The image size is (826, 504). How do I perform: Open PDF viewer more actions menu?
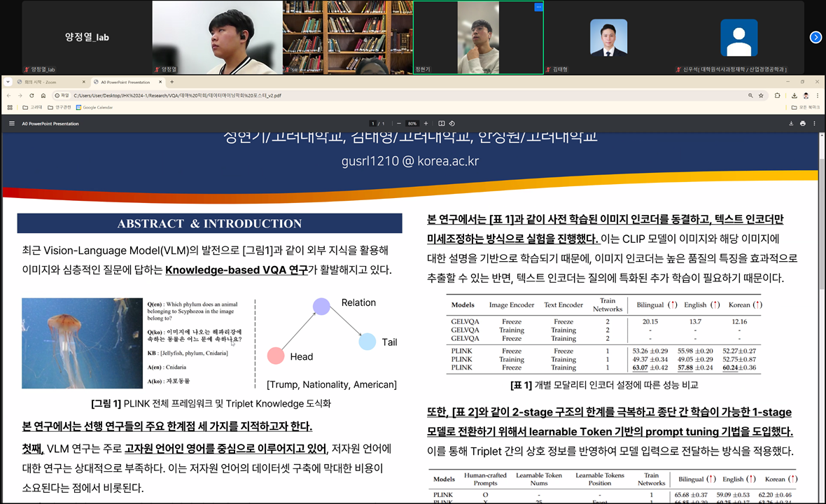[x=814, y=124]
